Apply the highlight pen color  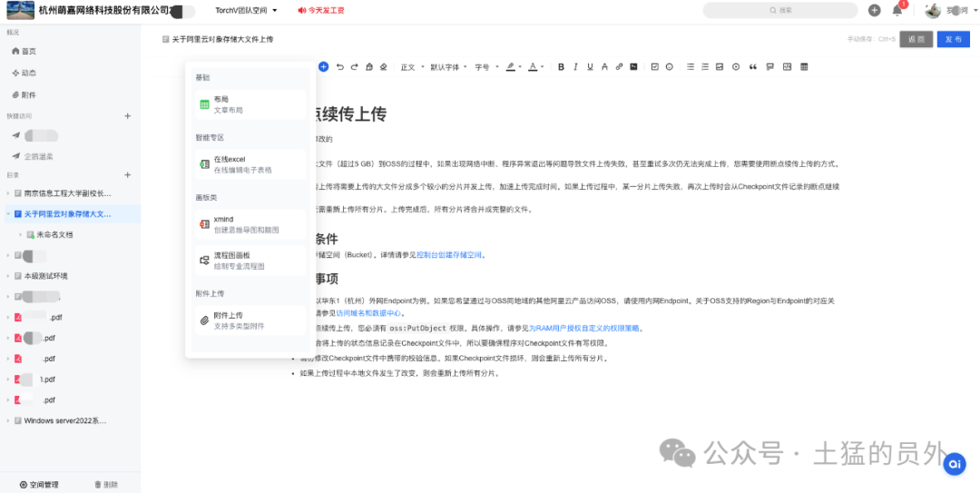pos(511,67)
